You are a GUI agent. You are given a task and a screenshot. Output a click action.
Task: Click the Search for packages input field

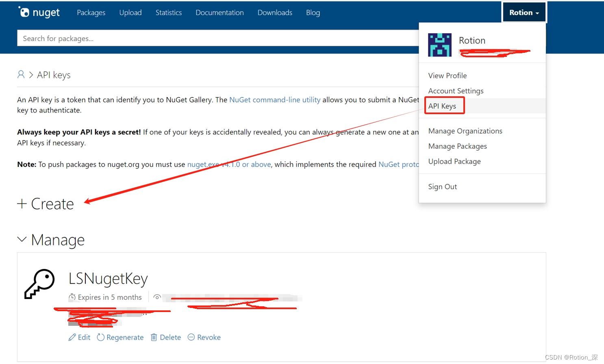click(163, 38)
